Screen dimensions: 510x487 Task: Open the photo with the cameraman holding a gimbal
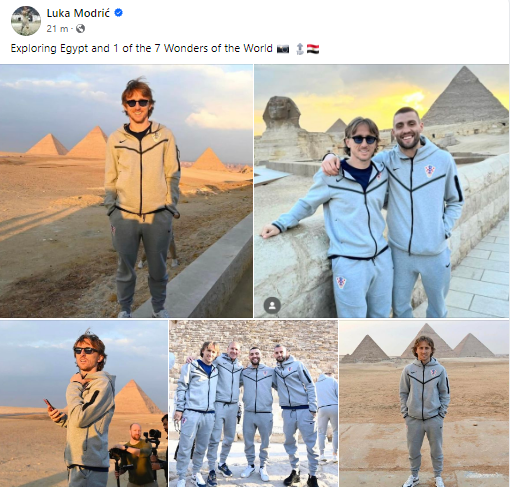(84, 404)
